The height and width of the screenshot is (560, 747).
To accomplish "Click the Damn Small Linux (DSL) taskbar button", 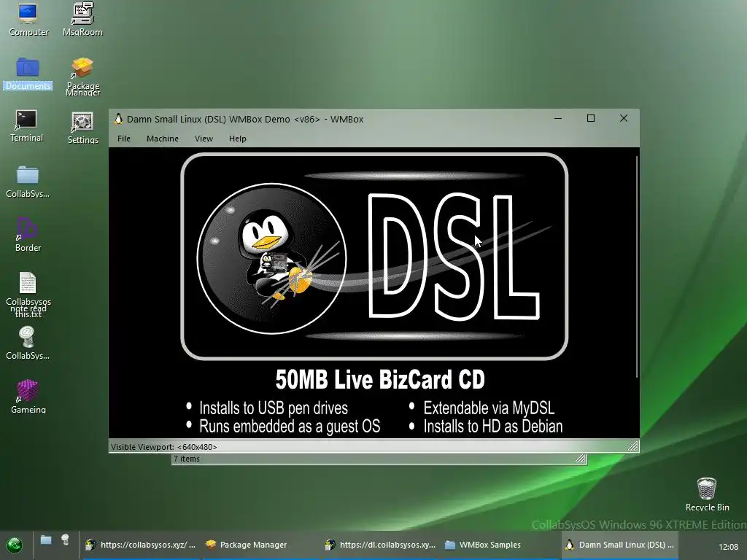I will (x=619, y=545).
